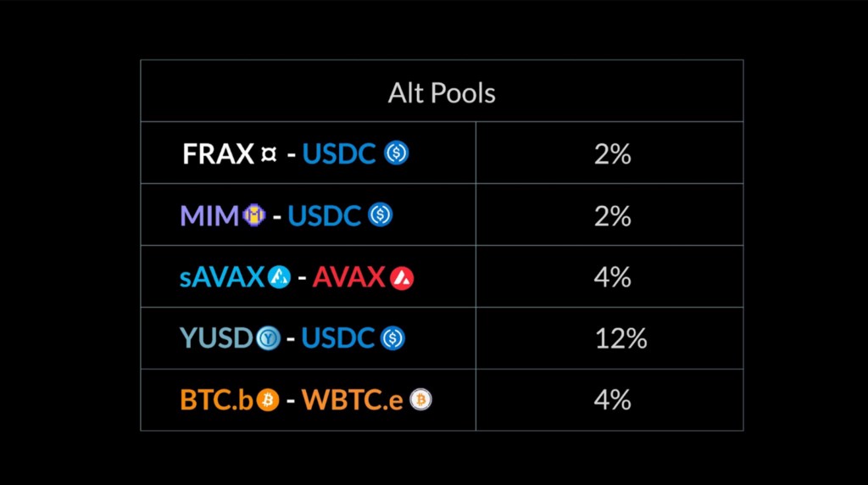Click the USDC coin icon in YUSD row
The height and width of the screenshot is (485, 868).
[393, 338]
